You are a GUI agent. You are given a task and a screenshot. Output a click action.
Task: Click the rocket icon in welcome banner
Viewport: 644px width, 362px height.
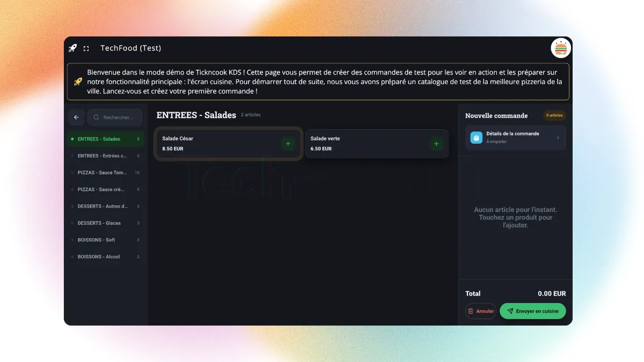point(78,82)
